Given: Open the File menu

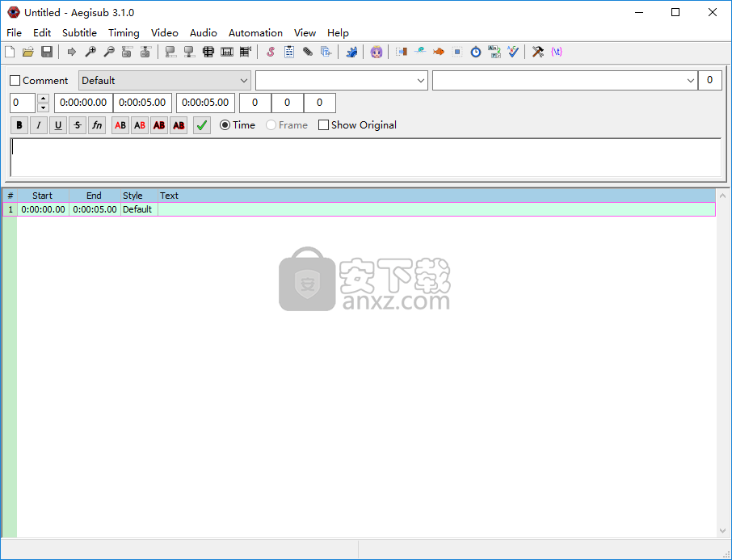Looking at the screenshot, I should click(x=14, y=32).
